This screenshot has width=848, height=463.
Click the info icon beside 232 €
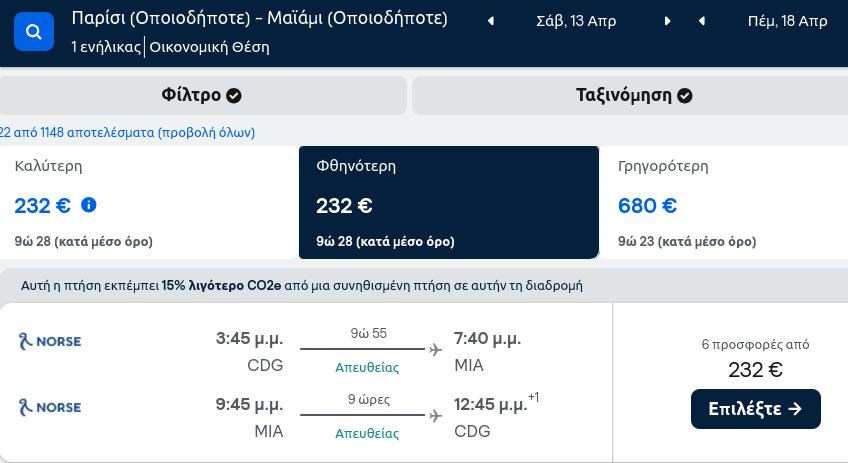[x=89, y=205]
